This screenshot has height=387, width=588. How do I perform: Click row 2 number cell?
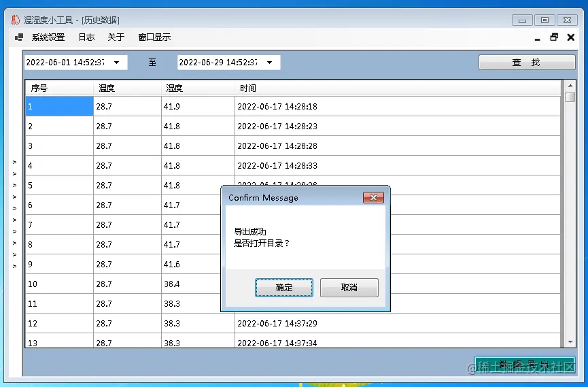click(59, 126)
